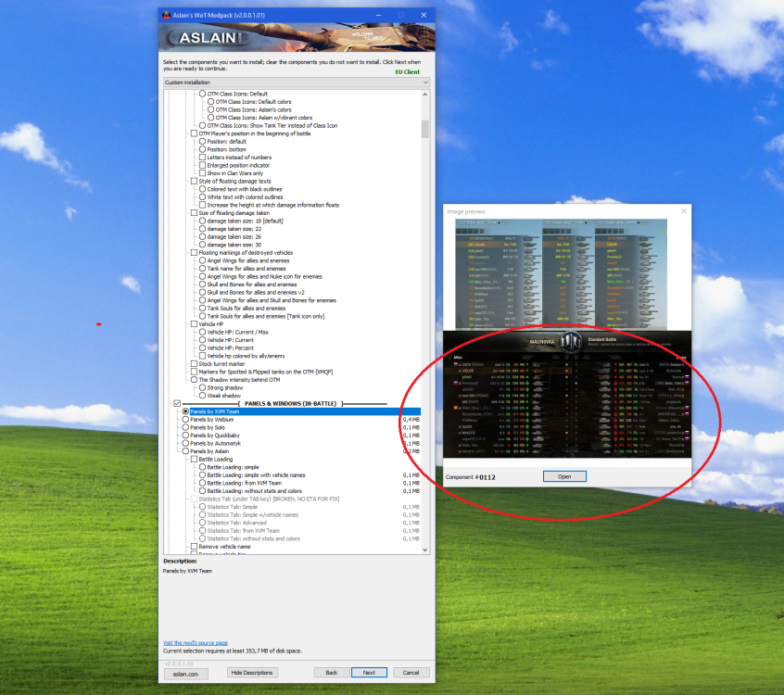Select White text with colored outlines
784x695 pixels.
coord(203,197)
